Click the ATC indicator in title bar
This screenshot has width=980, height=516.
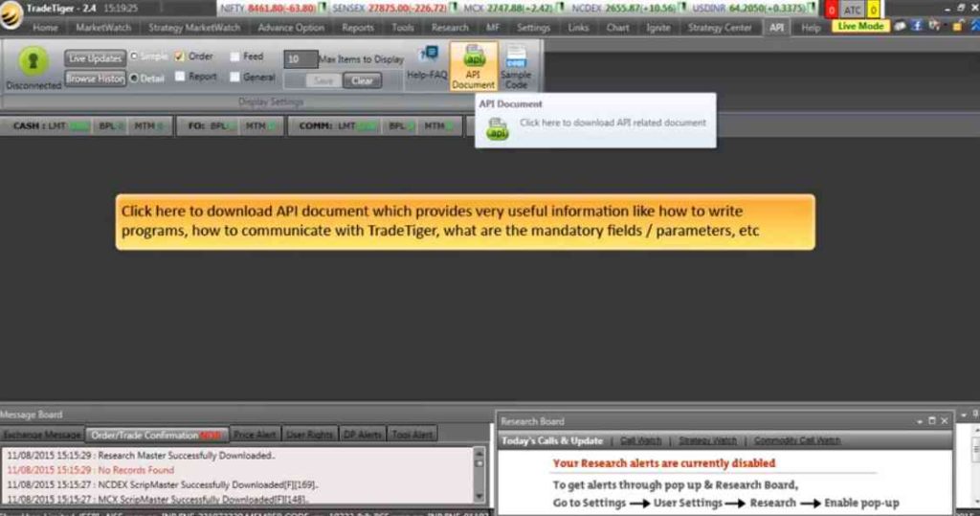click(x=852, y=10)
